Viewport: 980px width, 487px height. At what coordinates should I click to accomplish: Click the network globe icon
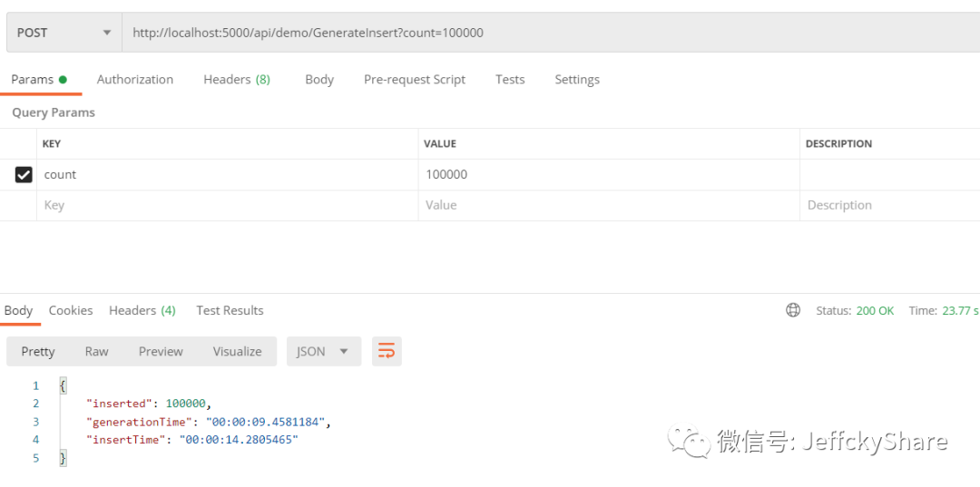[793, 310]
